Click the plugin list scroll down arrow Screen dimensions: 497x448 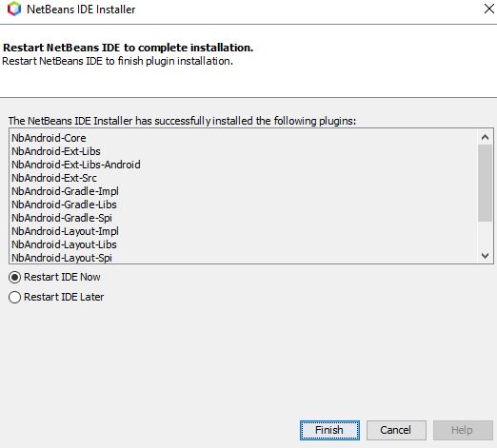(485, 255)
